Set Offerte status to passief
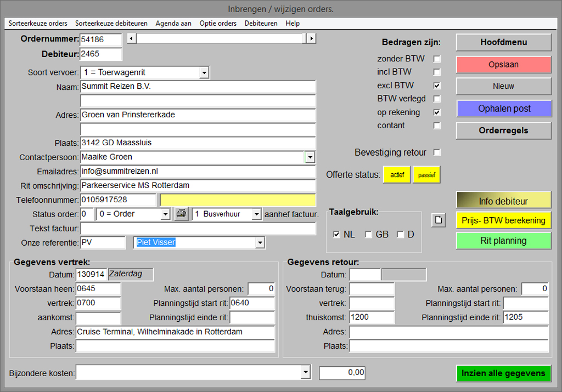The image size is (562, 392). pyautogui.click(x=426, y=174)
